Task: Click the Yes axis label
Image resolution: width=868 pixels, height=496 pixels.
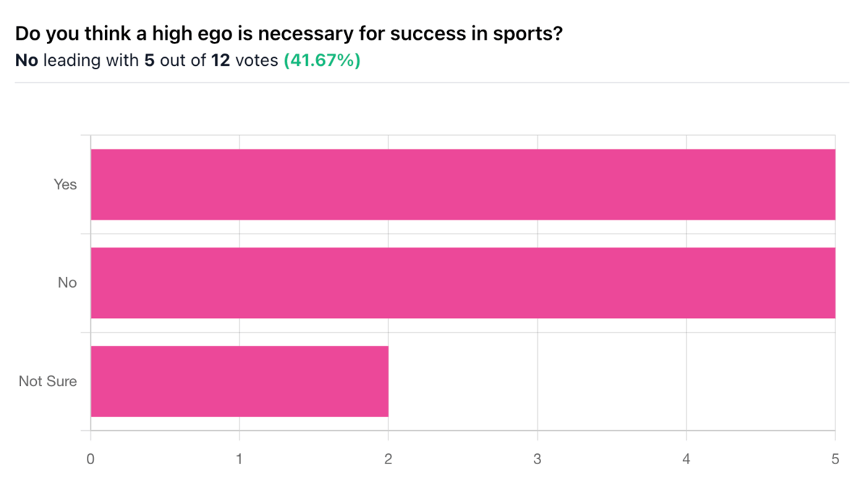Action: [x=65, y=184]
